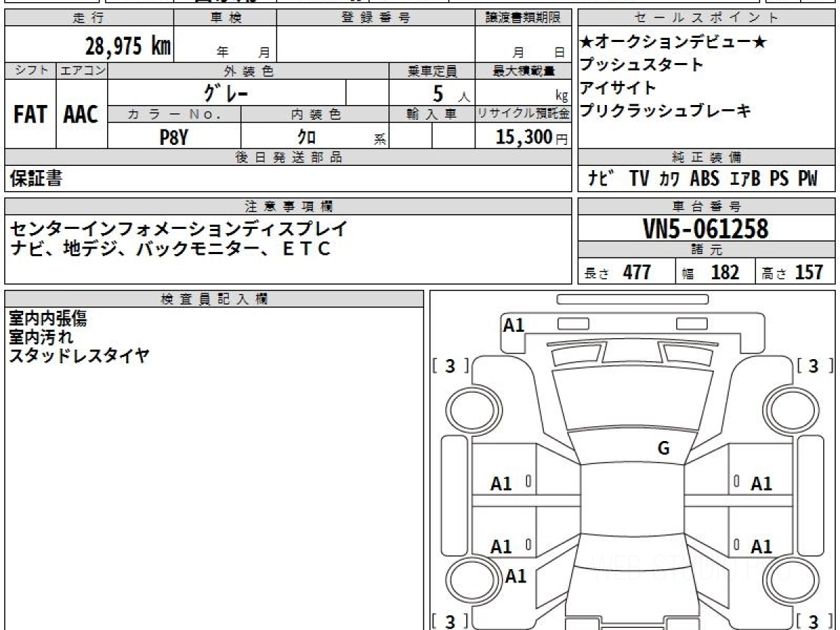
Task: Click the A1 mark beside the rear-left wheel
Action: coord(516,576)
